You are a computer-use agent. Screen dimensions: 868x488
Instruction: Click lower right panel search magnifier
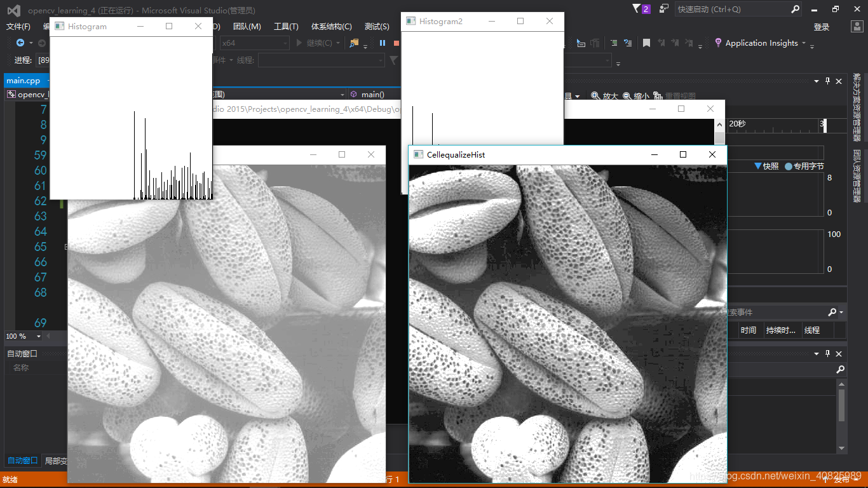pos(840,369)
